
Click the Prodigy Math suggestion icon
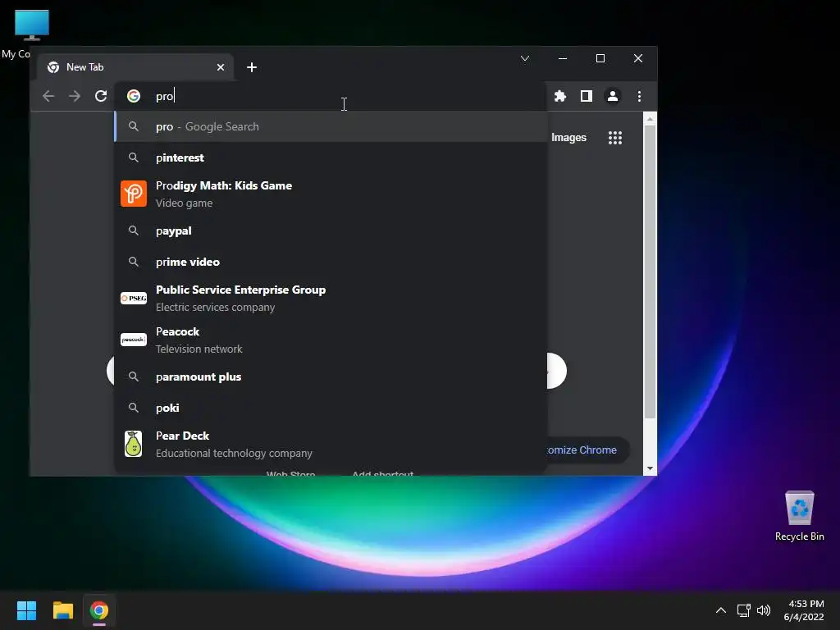click(x=134, y=194)
